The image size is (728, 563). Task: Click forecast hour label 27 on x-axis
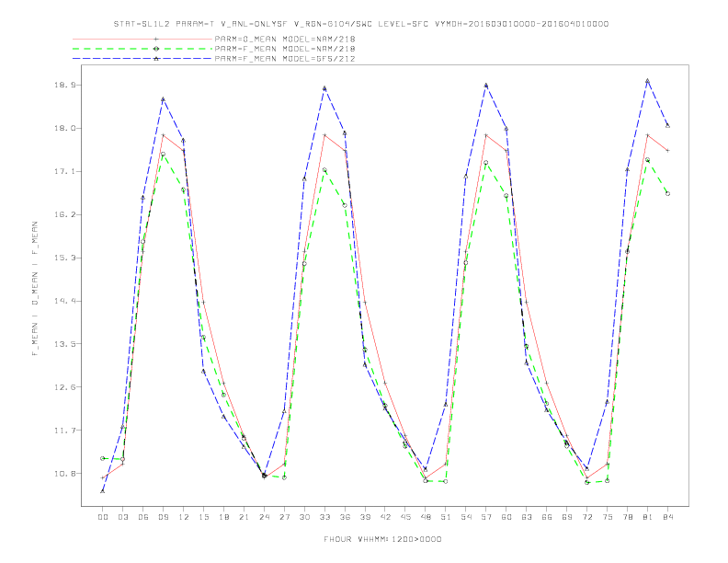click(284, 517)
